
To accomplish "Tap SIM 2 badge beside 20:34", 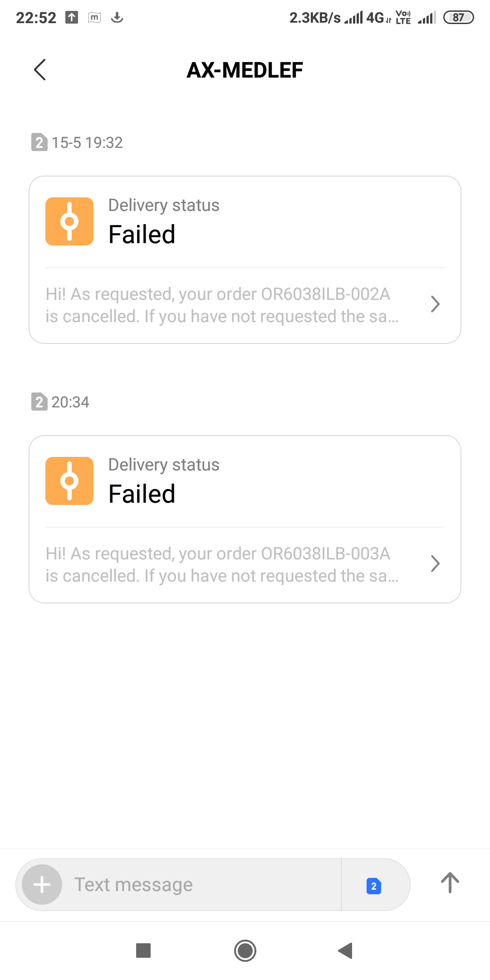I will point(39,402).
